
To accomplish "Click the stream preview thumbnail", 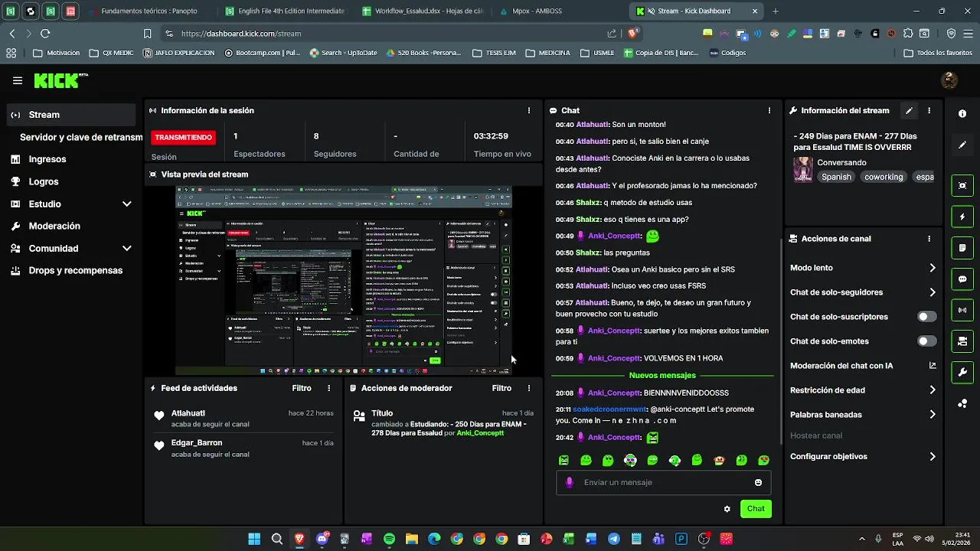I will (344, 279).
